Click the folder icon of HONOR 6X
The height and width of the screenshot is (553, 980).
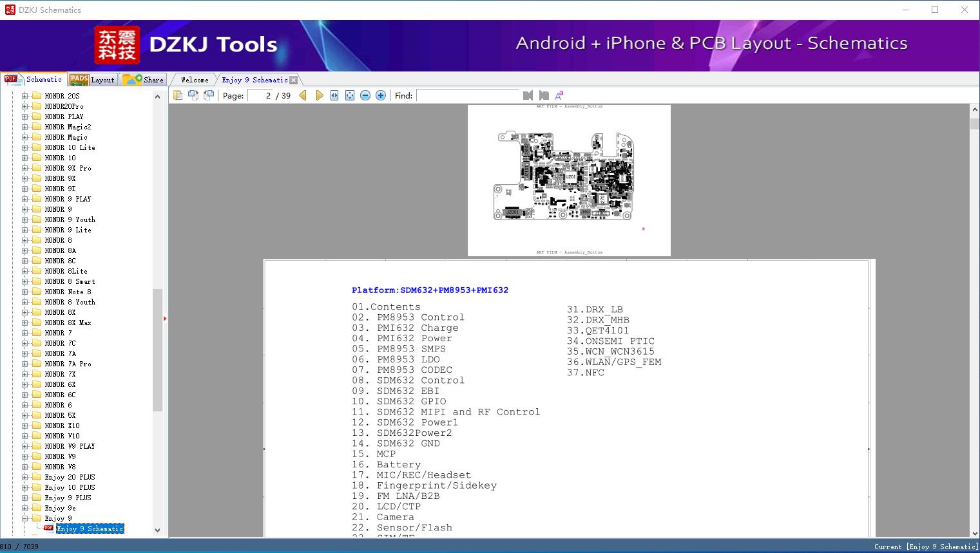[x=37, y=384]
